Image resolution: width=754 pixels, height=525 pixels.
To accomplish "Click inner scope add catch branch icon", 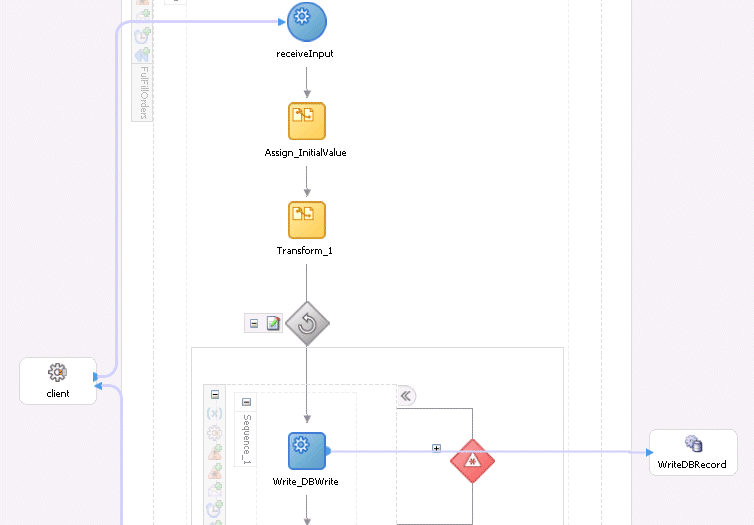I will click(215, 452).
